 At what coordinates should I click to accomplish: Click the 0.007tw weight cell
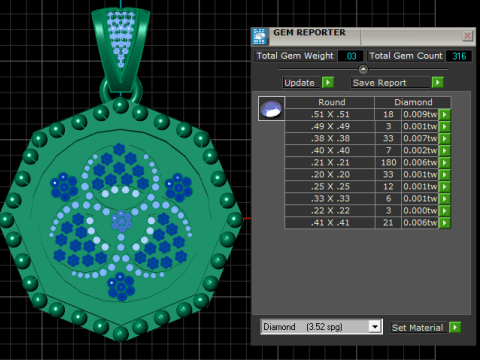pos(420,138)
